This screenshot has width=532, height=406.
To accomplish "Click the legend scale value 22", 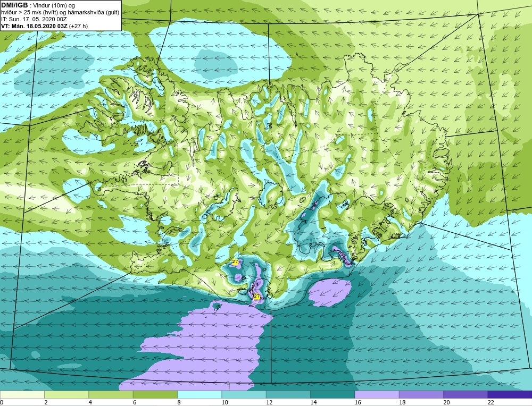I will (x=491, y=402).
